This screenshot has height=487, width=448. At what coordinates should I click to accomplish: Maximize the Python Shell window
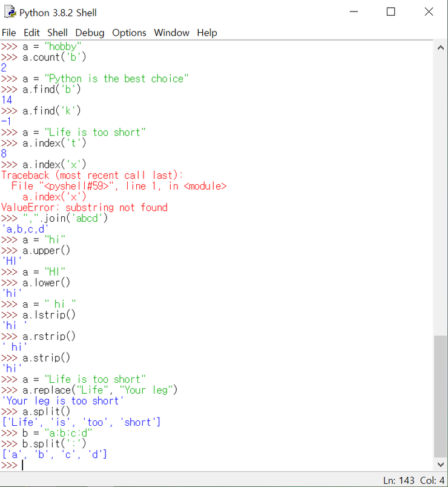click(x=390, y=12)
